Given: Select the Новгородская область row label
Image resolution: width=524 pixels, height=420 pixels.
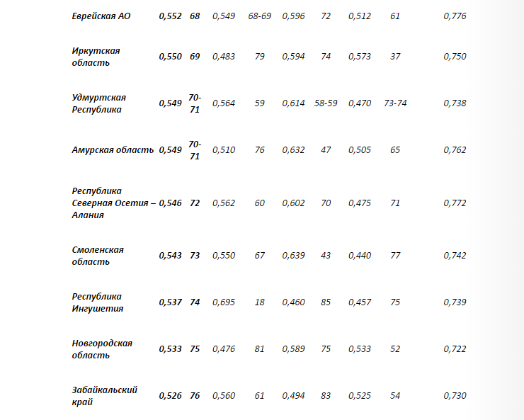Looking at the screenshot, I should click(x=102, y=349).
